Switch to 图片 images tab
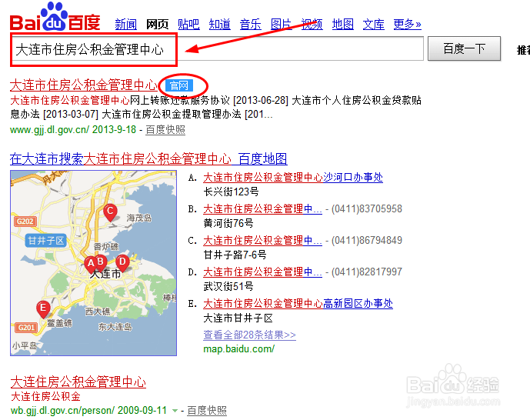Screen dimensions: 530x420 282,25
